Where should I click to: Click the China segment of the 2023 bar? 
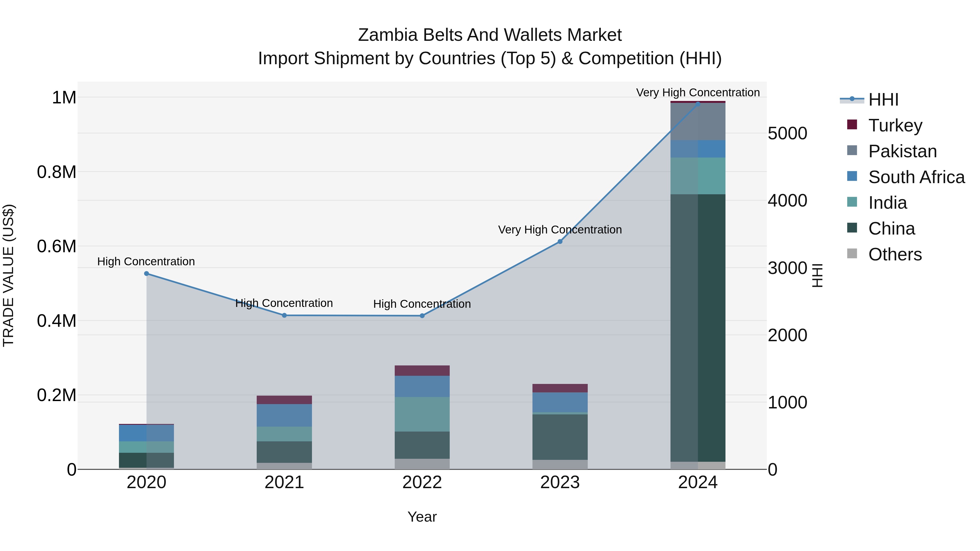click(560, 437)
